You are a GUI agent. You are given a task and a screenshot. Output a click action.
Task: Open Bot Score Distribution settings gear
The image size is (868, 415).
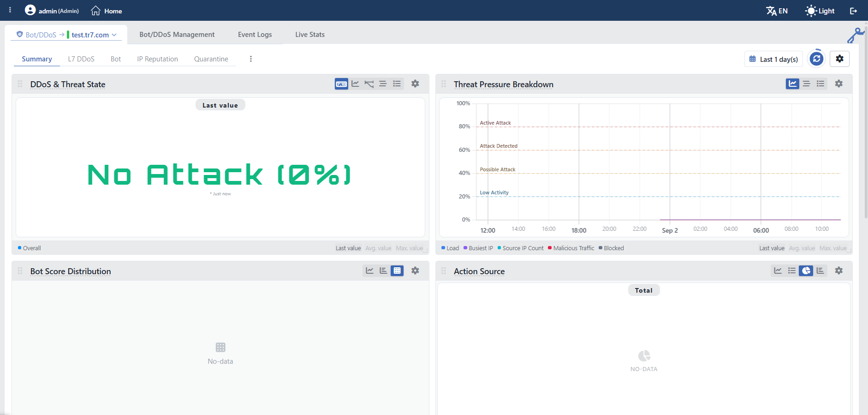pyautogui.click(x=415, y=271)
